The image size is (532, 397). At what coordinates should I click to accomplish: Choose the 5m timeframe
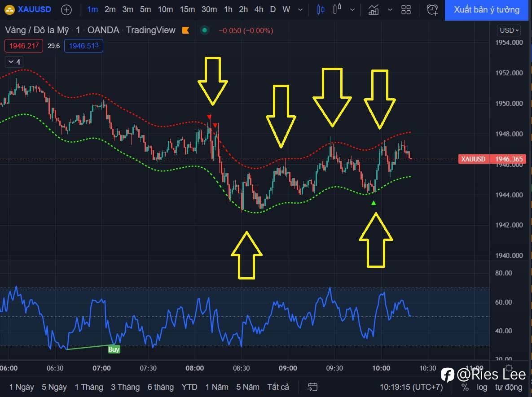[145, 9]
